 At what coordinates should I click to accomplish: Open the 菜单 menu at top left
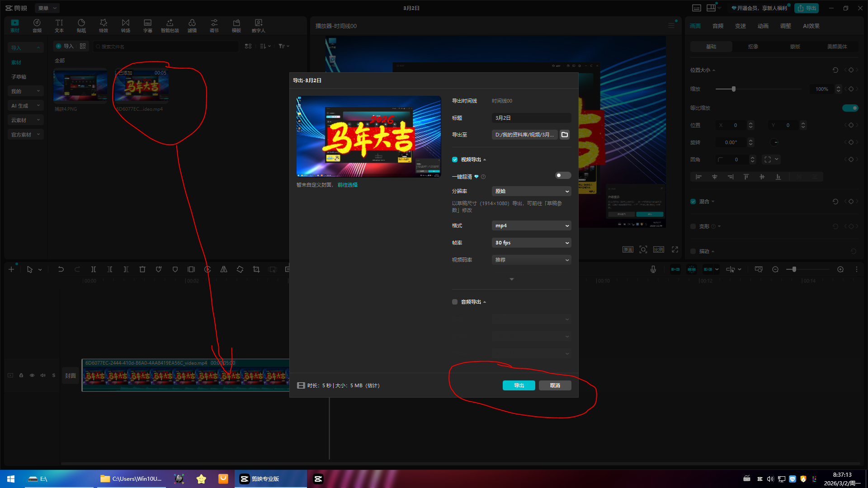[x=47, y=8]
